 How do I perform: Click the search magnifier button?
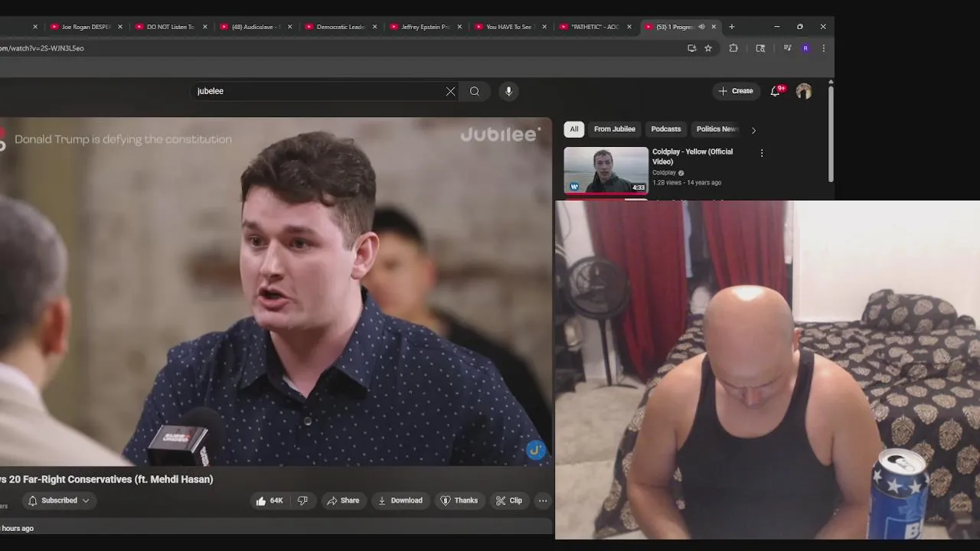point(475,91)
